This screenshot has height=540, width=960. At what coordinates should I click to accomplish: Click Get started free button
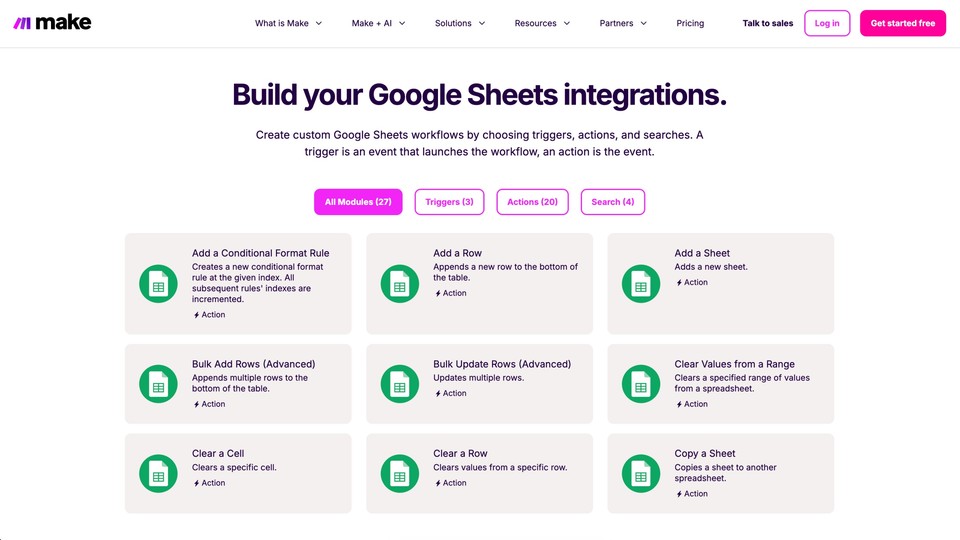click(903, 23)
